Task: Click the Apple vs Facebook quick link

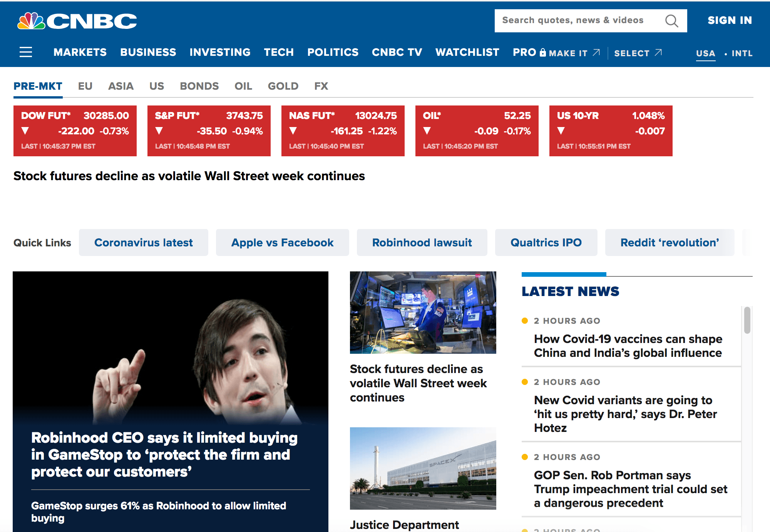Action: coord(283,243)
